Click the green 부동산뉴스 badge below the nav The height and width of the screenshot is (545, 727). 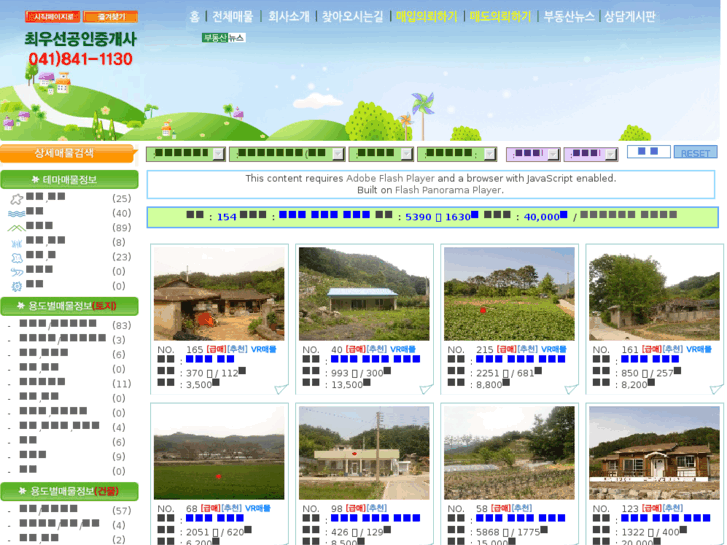(223, 38)
